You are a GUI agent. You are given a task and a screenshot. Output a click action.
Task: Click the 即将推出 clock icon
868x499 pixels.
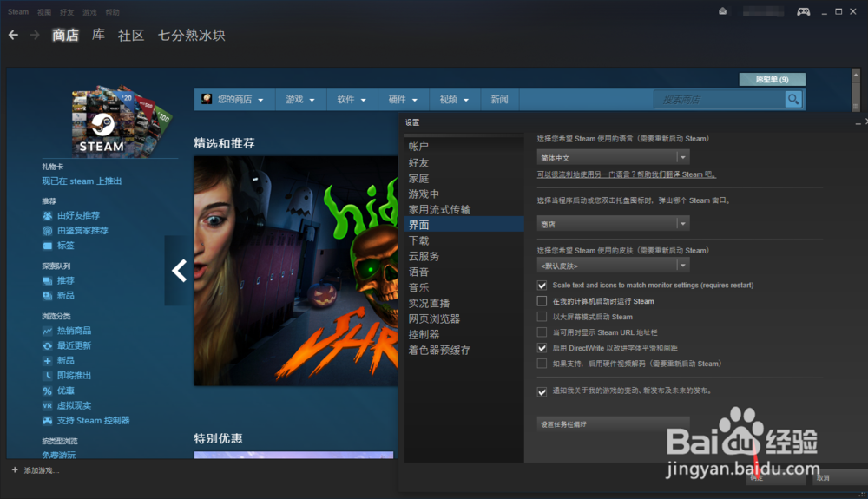pos(48,376)
